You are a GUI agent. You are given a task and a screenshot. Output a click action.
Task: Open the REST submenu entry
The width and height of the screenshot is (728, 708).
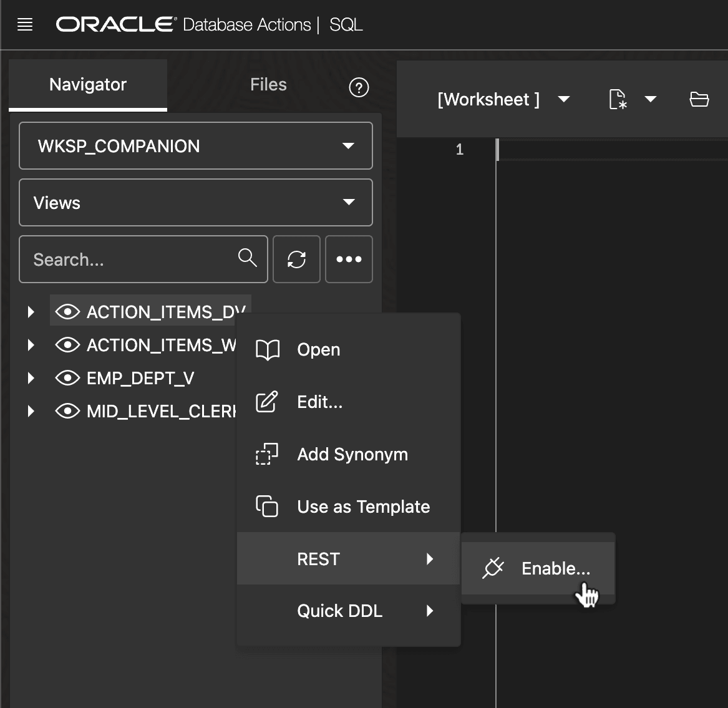349,558
